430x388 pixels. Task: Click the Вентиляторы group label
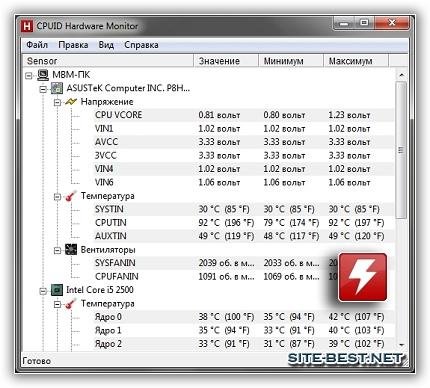pos(108,250)
